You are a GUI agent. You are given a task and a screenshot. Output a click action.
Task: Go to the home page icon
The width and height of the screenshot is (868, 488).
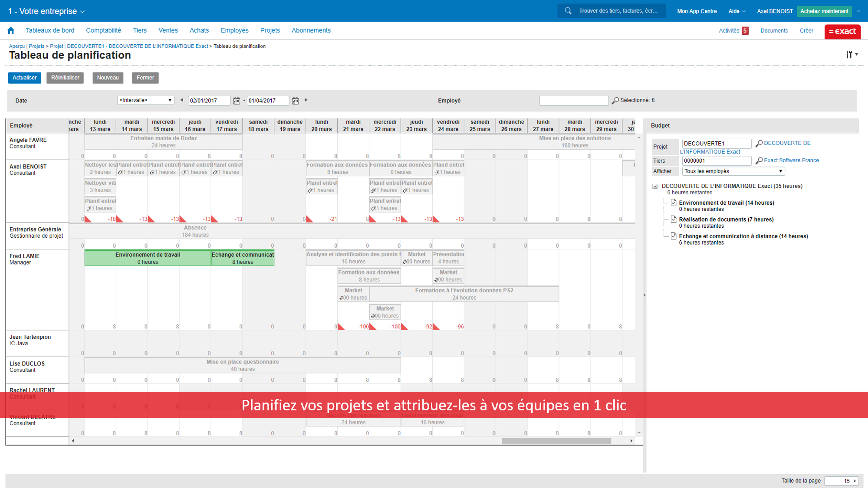pyautogui.click(x=11, y=30)
